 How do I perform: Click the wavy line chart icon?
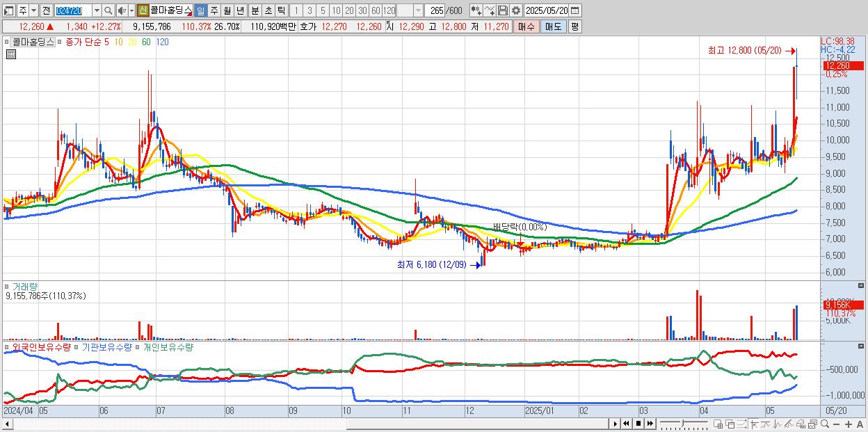[766, 424]
